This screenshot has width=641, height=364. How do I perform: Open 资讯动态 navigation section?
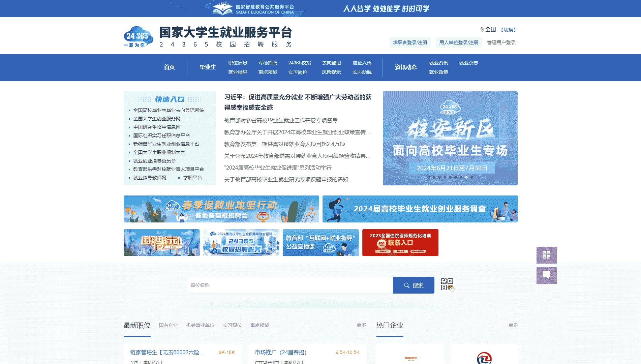coord(406,67)
